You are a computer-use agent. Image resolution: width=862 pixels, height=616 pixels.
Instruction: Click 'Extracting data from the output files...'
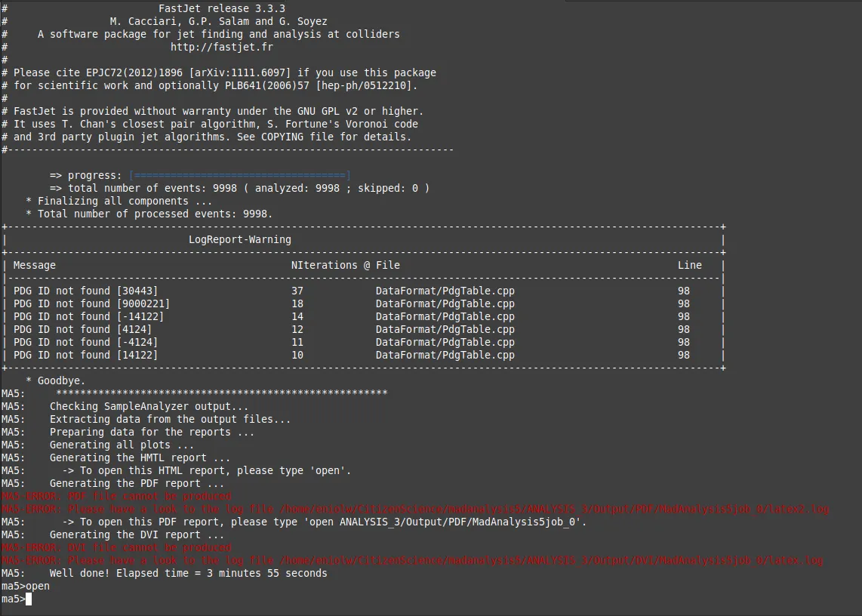point(170,419)
